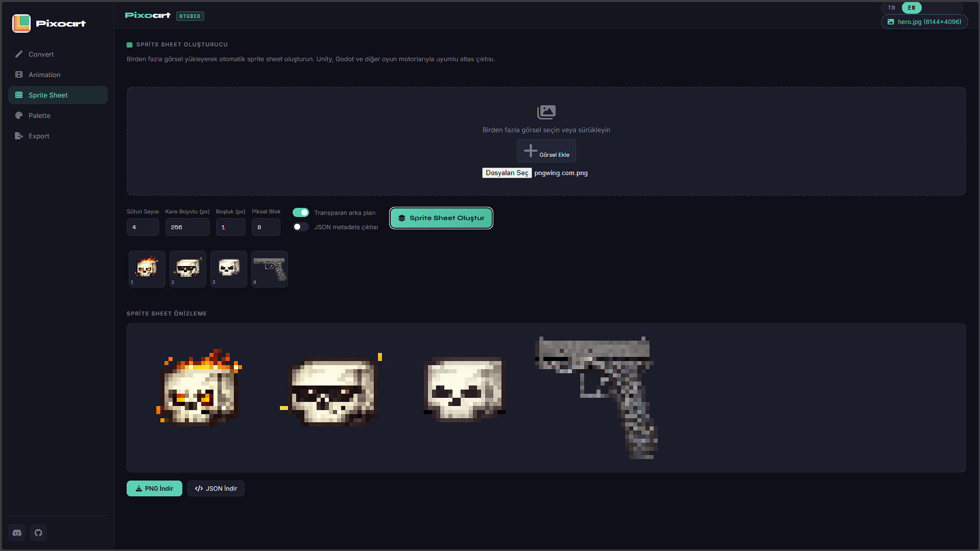Select the pistol thumbnail 4
The height and width of the screenshot is (551, 980).
270,269
